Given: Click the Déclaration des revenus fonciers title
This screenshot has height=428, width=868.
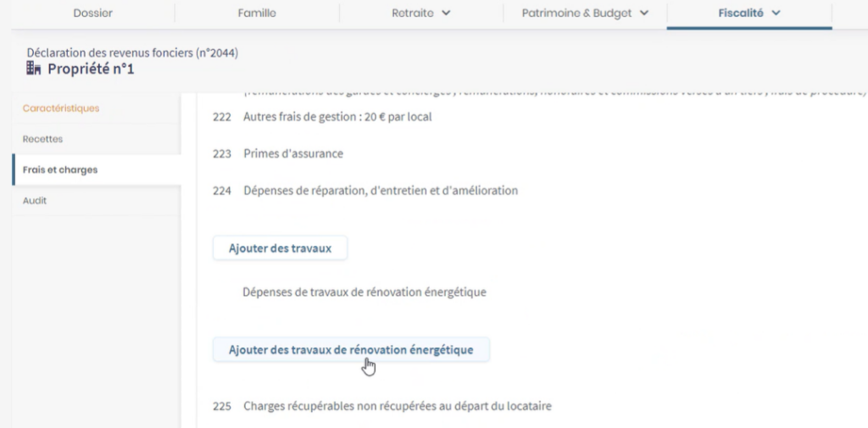Looking at the screenshot, I should 132,53.
